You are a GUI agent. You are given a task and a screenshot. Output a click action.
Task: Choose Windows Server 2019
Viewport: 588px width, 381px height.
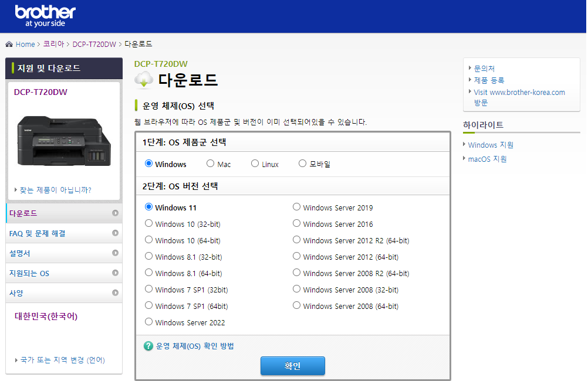[x=297, y=206]
